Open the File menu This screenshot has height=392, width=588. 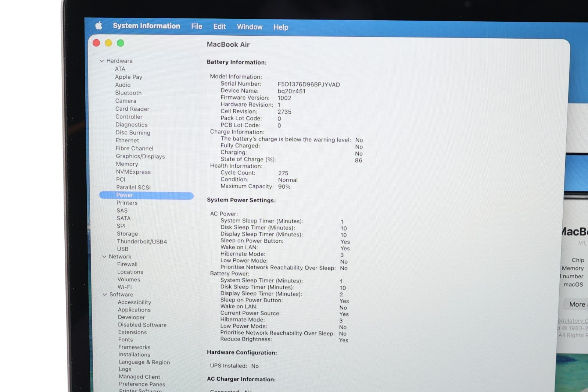coord(197,26)
